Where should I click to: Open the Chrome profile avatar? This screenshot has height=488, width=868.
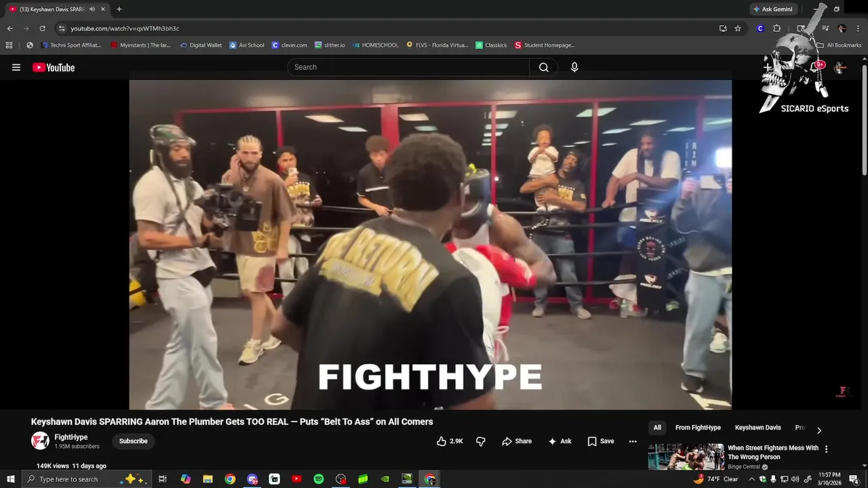coord(842,28)
